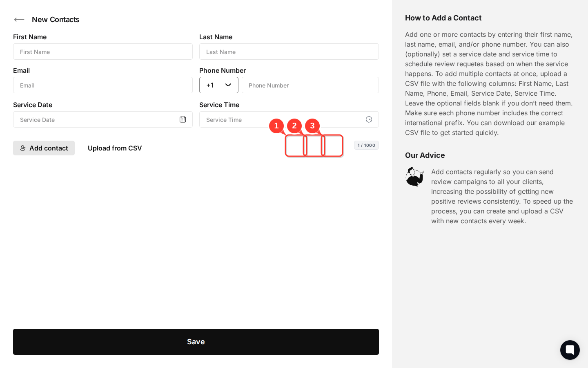Select the red annotation marker numbered 2
Screen dimensions: 588x368
(294, 126)
